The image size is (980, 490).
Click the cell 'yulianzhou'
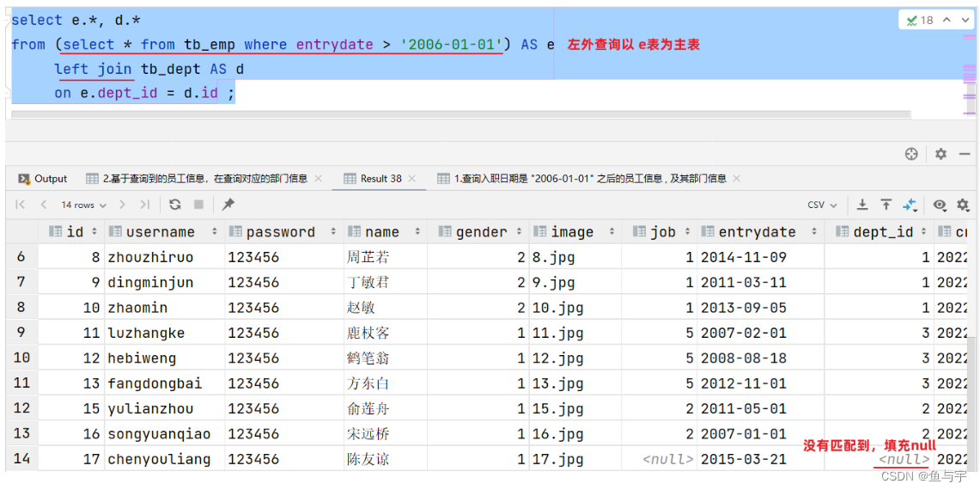[164, 408]
